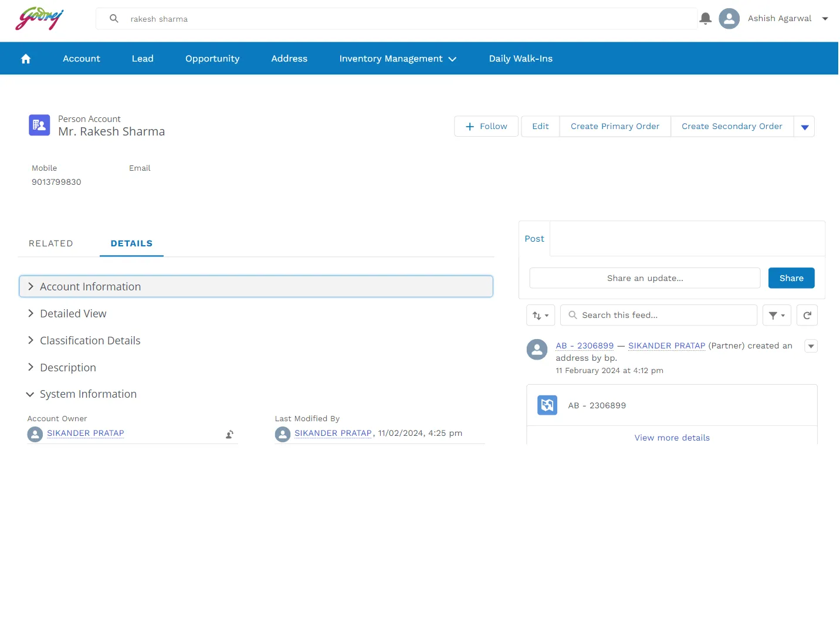This screenshot has height=640, width=840.
Task: Click the Last Modified By avatar icon
Action: coord(283,435)
